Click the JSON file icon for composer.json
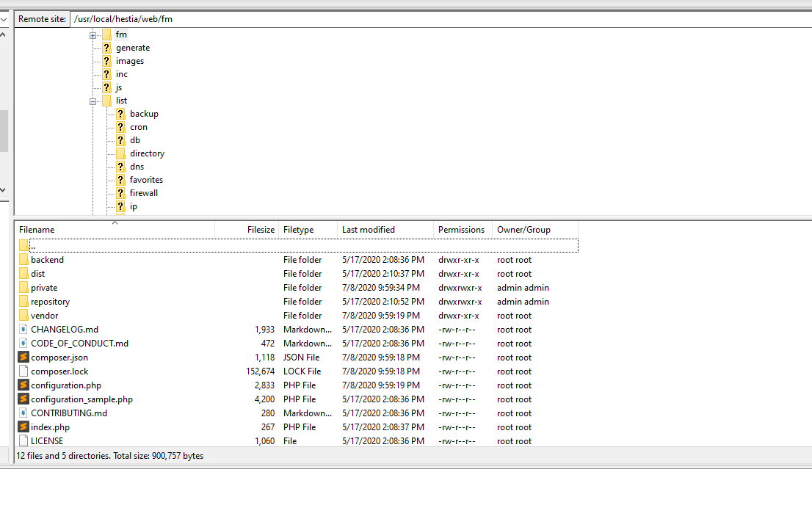 [24, 358]
